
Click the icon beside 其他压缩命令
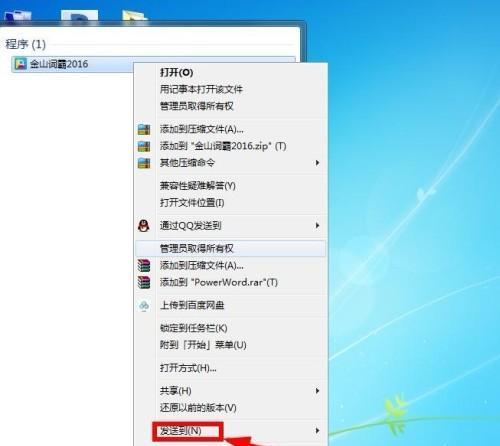coord(144,163)
